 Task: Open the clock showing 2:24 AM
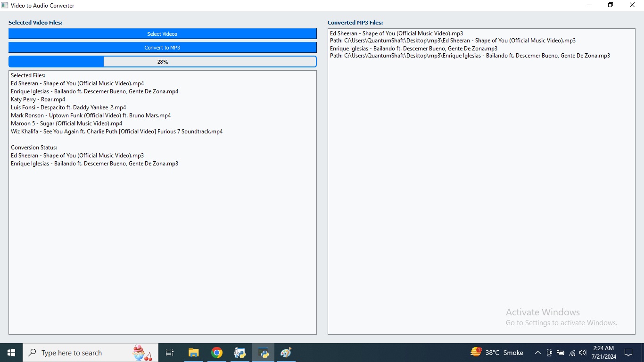click(x=603, y=353)
